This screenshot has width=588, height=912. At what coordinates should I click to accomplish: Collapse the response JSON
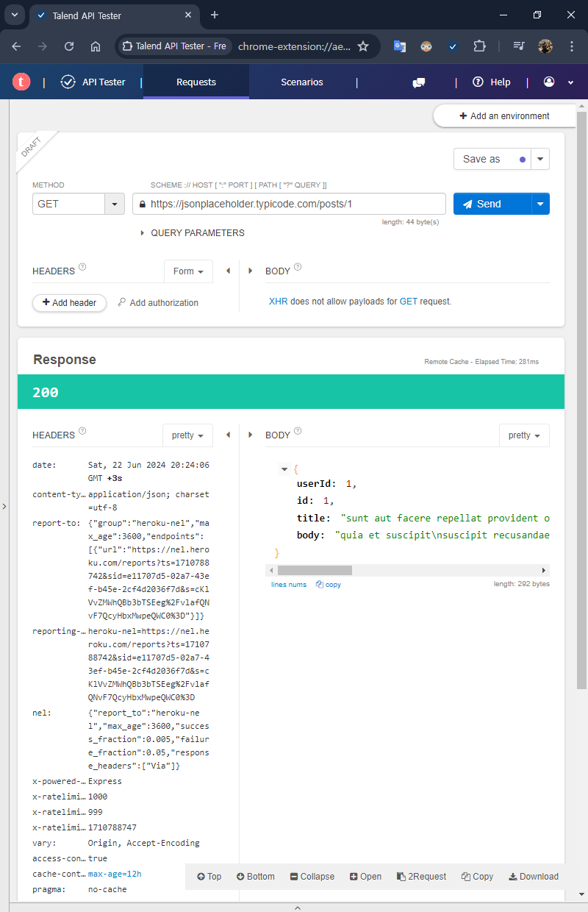point(312,877)
